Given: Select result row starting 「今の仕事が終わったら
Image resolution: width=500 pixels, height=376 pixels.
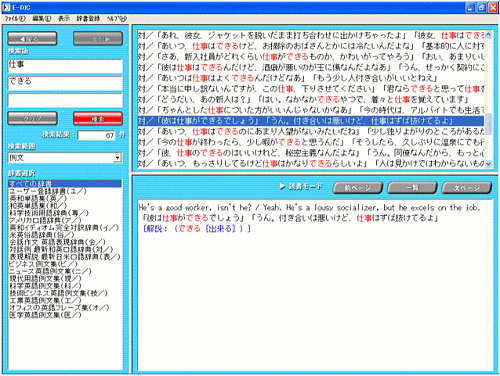Looking at the screenshot, I should [x=311, y=142].
